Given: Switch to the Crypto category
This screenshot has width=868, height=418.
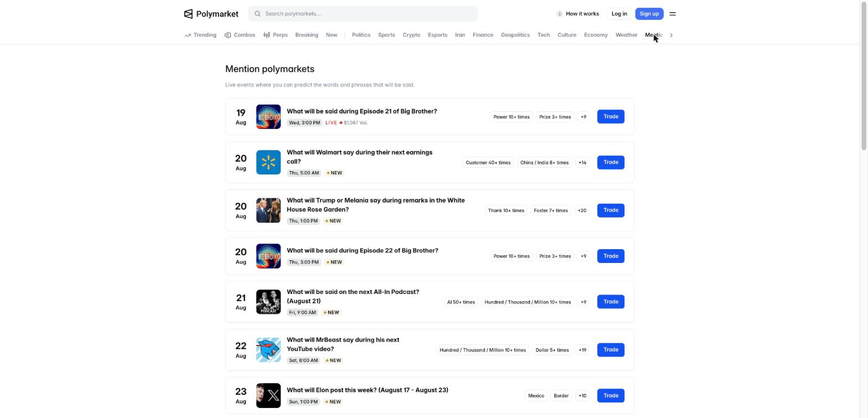Looking at the screenshot, I should point(411,35).
